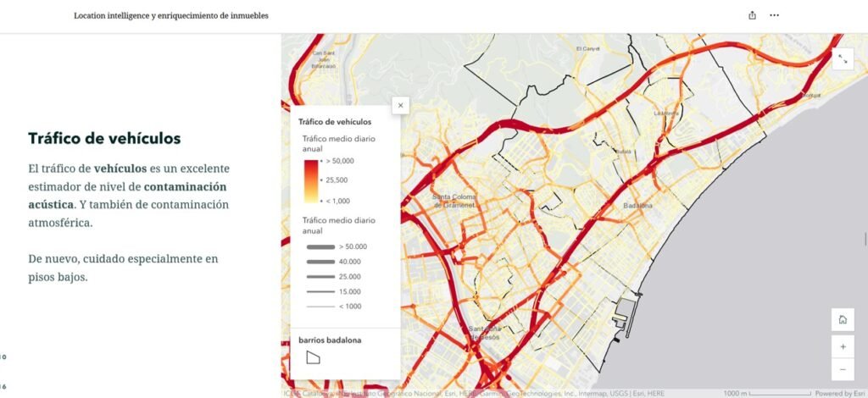The image size is (868, 398).
Task: Click the El Canyet label on map
Action: pyautogui.click(x=588, y=48)
